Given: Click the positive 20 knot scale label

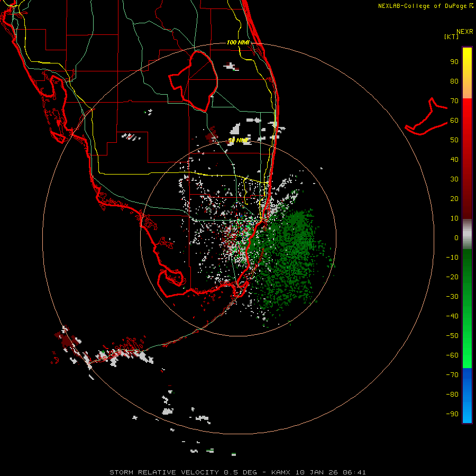Looking at the screenshot, I should tap(454, 199).
